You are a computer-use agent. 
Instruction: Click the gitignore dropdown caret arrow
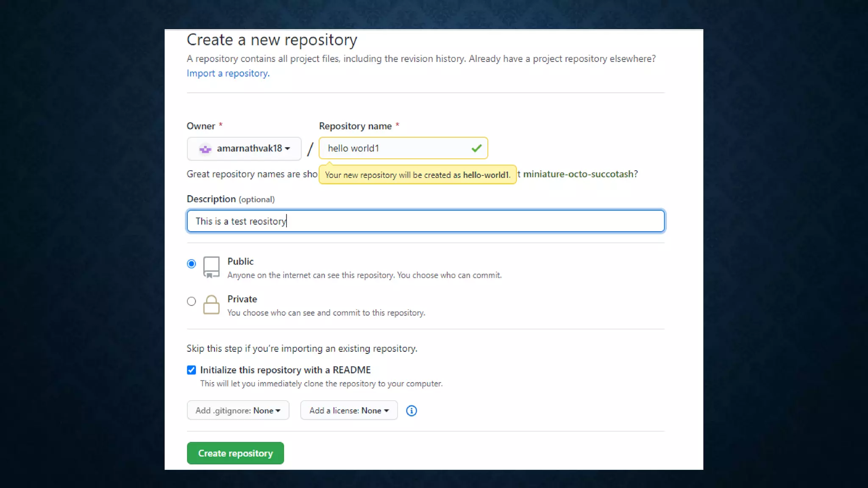278,410
